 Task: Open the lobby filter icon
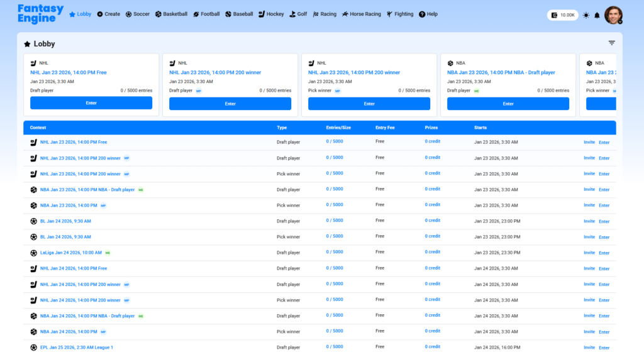611,43
